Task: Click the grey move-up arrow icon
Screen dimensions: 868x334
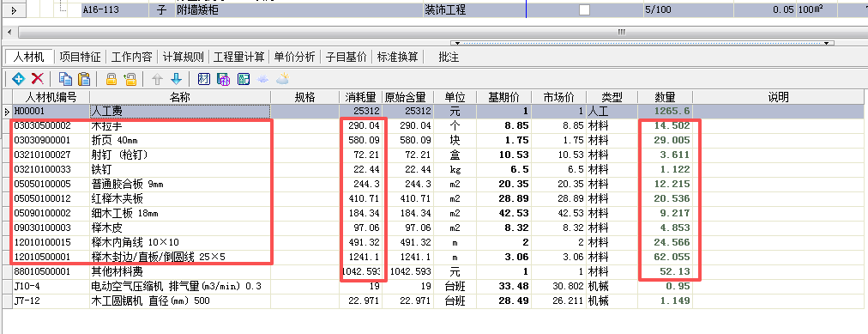Action: [157, 79]
